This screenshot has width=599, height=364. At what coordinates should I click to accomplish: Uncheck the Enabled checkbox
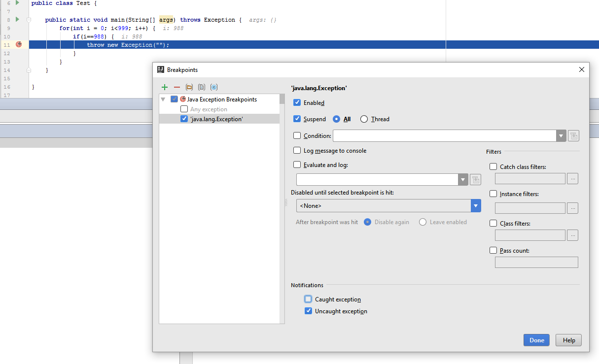pos(297,102)
